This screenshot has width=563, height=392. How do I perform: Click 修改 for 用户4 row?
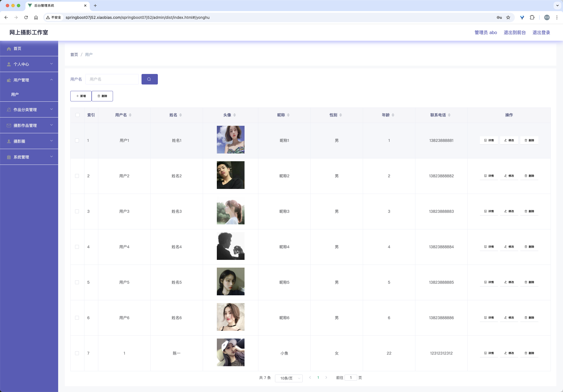[509, 247]
